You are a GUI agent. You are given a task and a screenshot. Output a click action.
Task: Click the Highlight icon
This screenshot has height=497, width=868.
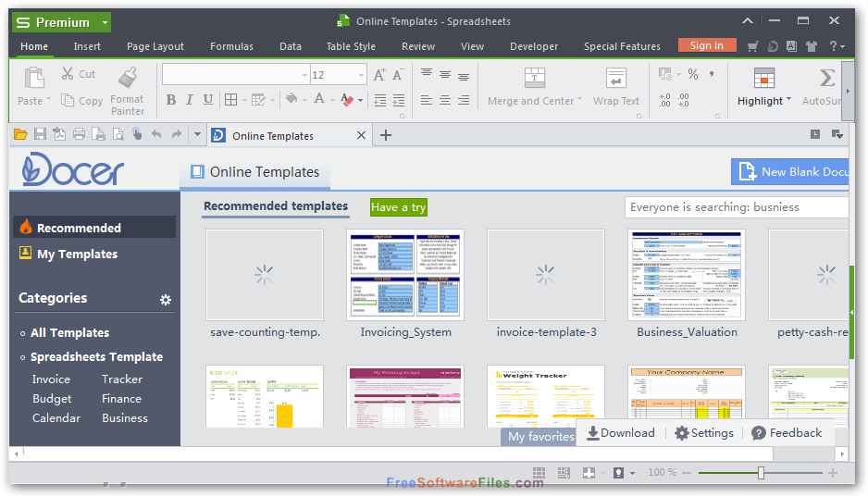click(764, 78)
